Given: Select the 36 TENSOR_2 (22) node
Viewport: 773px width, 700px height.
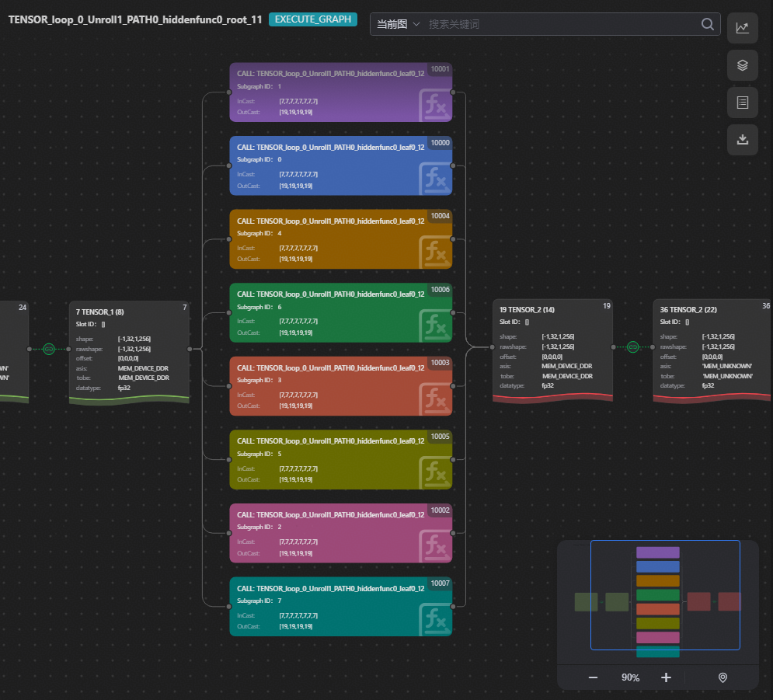Looking at the screenshot, I should click(x=711, y=348).
